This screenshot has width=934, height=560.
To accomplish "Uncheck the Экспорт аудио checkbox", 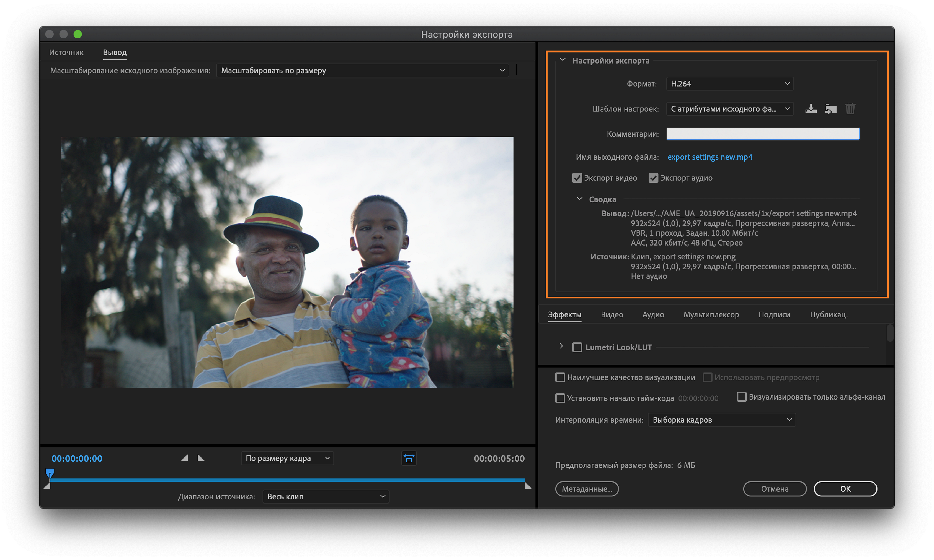I will (653, 178).
